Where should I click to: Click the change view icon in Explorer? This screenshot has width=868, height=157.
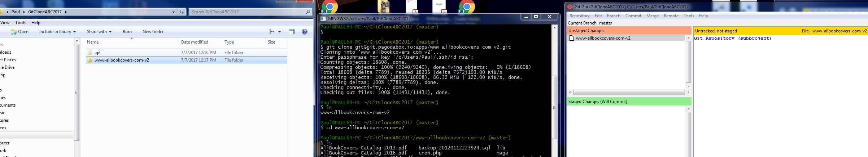[x=272, y=32]
